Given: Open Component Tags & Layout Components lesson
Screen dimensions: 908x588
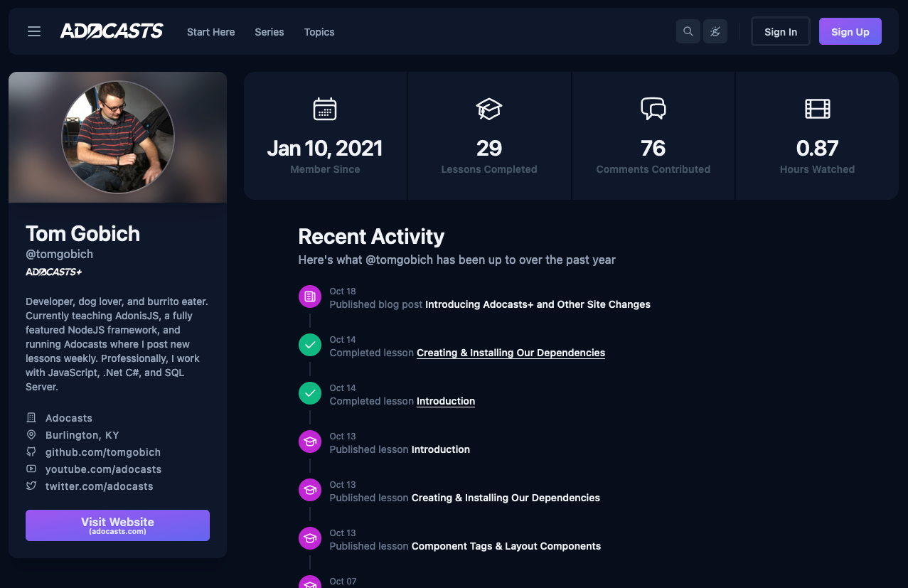Looking at the screenshot, I should click(x=506, y=546).
